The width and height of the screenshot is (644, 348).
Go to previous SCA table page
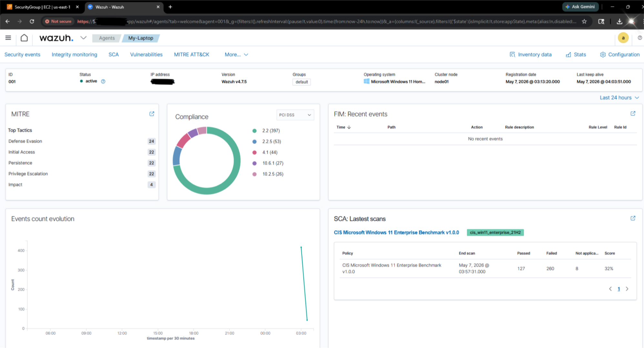[610, 289]
